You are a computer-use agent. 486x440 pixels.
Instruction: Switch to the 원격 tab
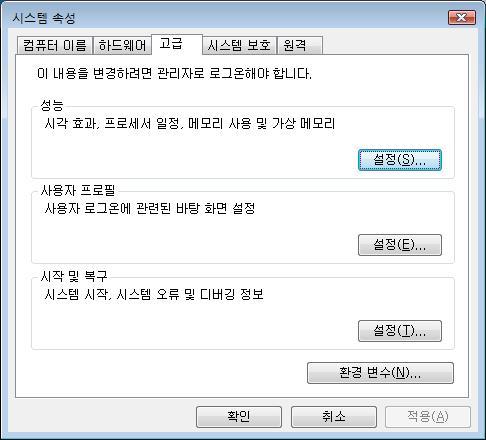[x=300, y=45]
